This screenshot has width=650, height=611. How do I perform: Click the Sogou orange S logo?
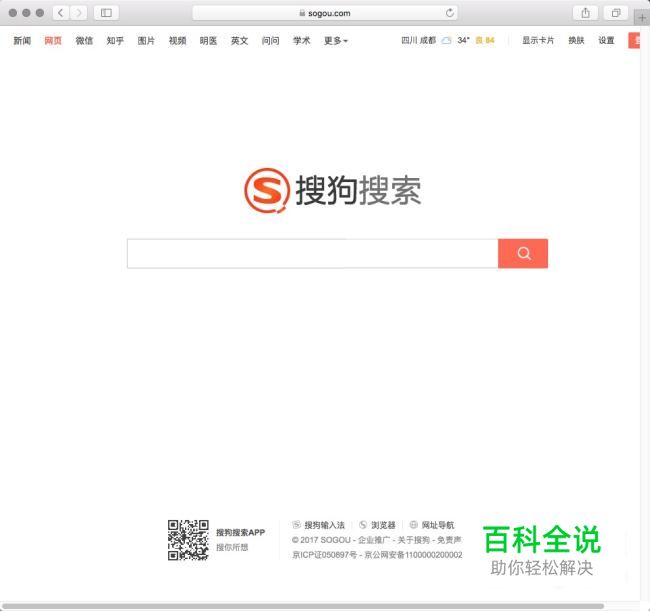click(267, 190)
